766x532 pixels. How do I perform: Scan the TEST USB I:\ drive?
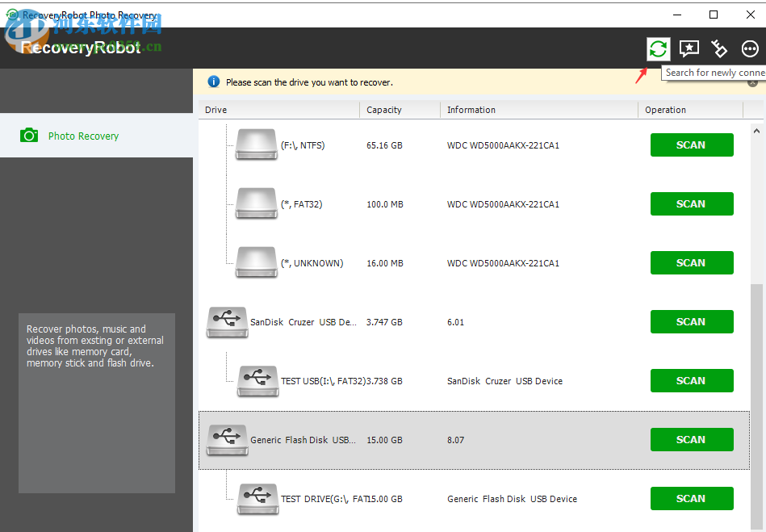[x=692, y=380]
